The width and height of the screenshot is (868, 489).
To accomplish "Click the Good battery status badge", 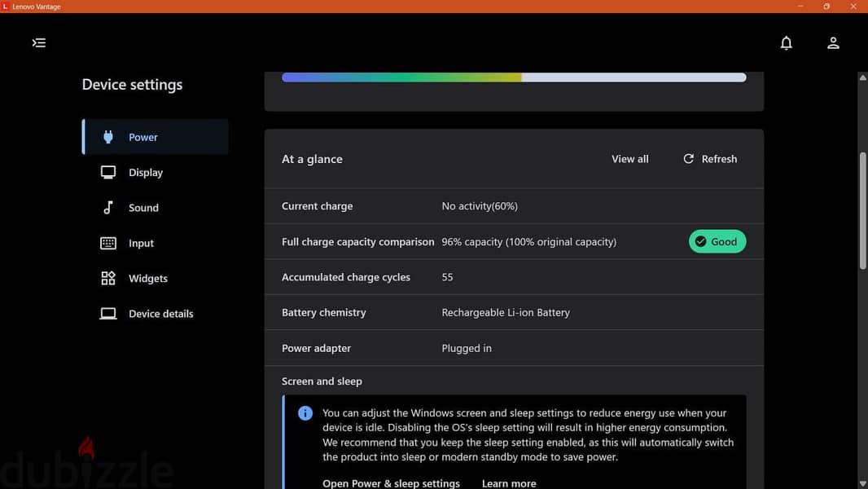I will 717,241.
